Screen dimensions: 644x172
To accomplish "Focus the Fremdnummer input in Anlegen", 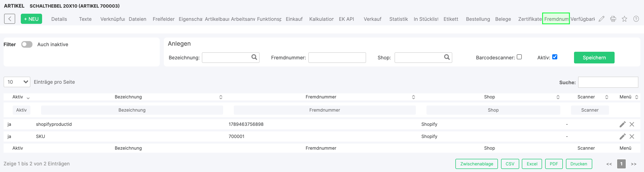I will pyautogui.click(x=337, y=58).
